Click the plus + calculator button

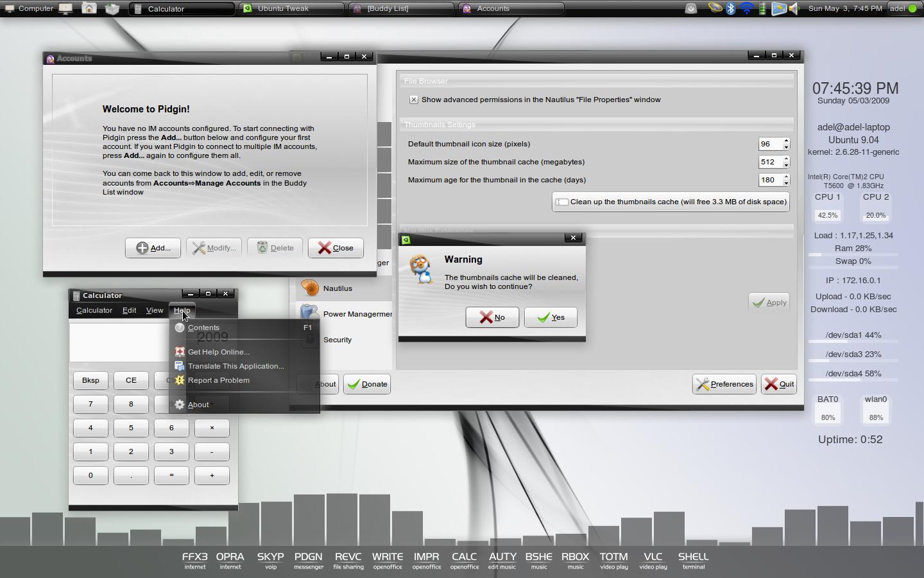point(212,475)
